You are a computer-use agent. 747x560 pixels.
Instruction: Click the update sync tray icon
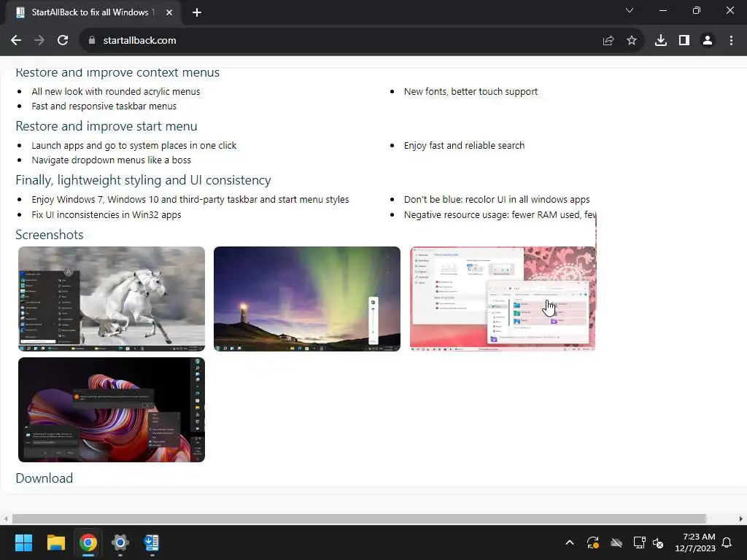592,542
